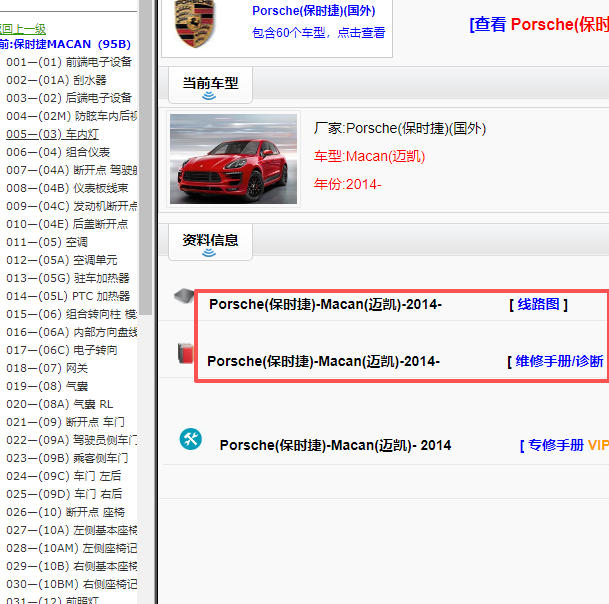Open 003—(02) 后端电子设备
The image size is (609, 604).
pos(69,98)
